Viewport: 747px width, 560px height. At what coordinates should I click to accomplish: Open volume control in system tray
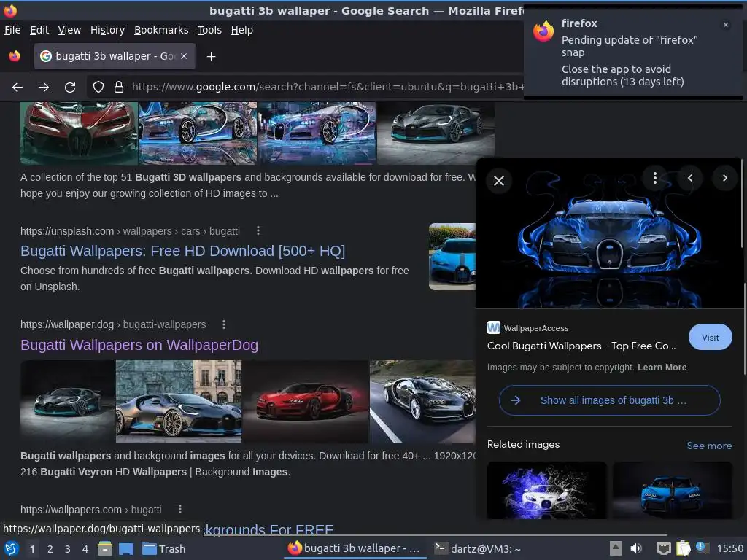coord(636,548)
